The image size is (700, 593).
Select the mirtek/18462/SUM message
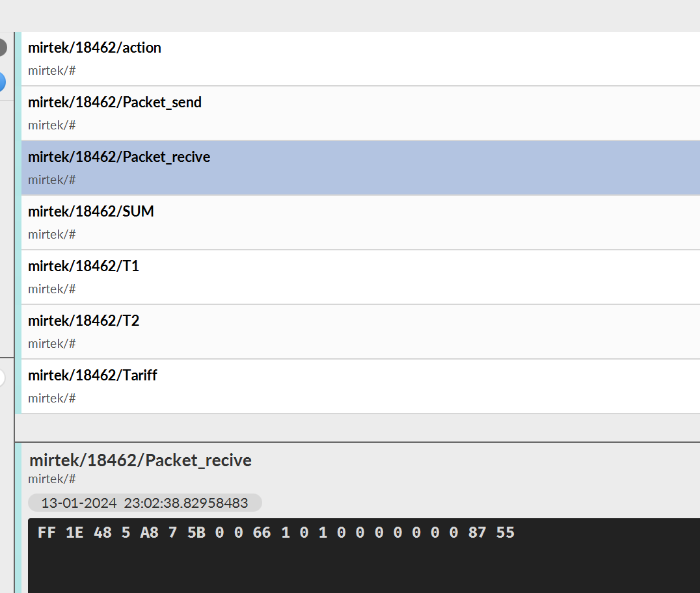[x=325, y=222]
